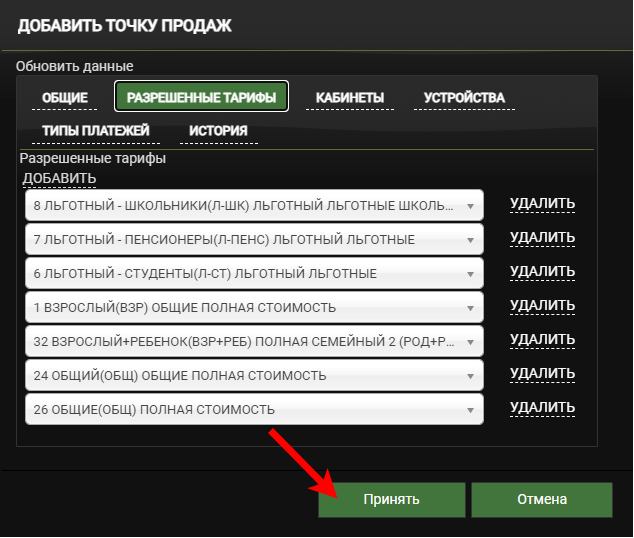Remove the ПЕНСИОНЕРЫ tariff via УДАЛИТЬ

coord(542,238)
